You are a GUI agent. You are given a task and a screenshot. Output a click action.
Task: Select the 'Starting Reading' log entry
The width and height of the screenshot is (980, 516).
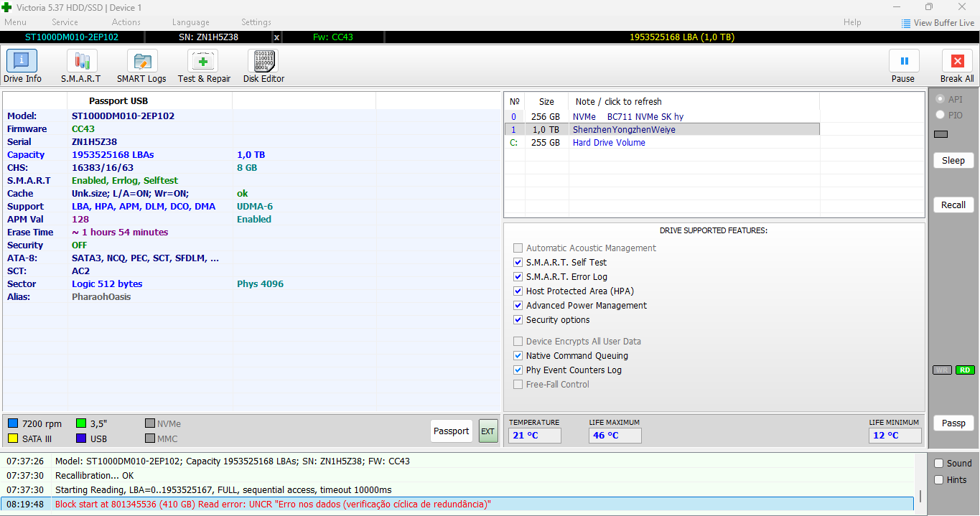tap(457, 490)
